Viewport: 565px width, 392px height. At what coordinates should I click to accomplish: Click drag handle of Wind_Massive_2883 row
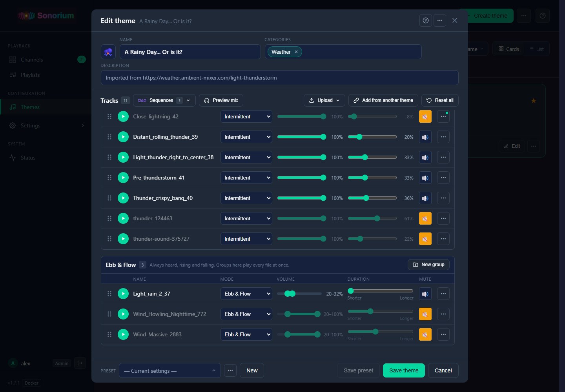point(109,334)
